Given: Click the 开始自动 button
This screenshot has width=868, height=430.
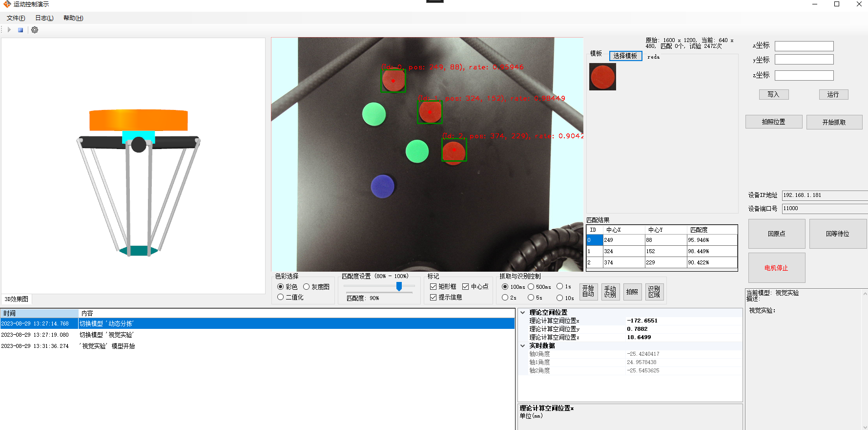Looking at the screenshot, I should tap(589, 292).
